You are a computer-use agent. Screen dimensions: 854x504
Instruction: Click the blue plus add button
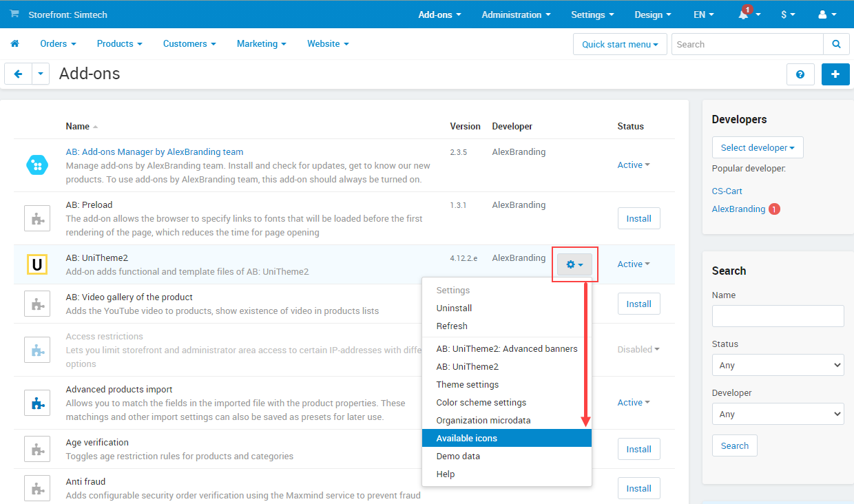(x=835, y=74)
